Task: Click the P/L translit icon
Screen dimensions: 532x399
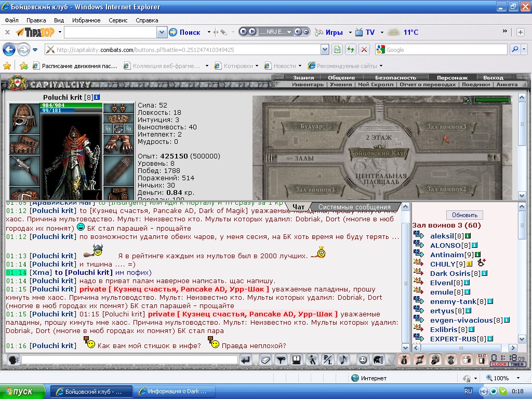Action: [328, 360]
